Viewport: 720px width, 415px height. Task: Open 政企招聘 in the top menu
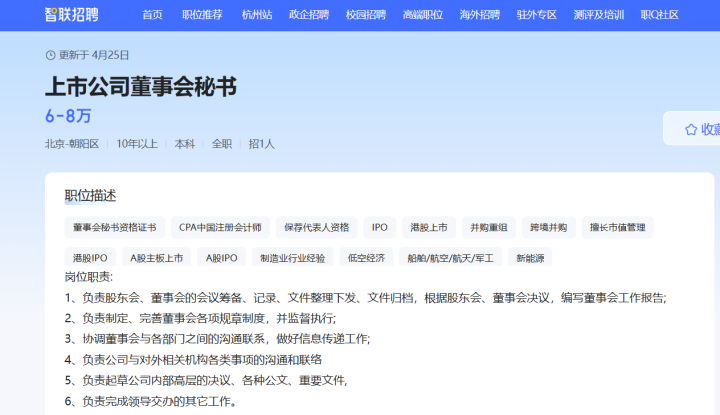pyautogui.click(x=309, y=15)
